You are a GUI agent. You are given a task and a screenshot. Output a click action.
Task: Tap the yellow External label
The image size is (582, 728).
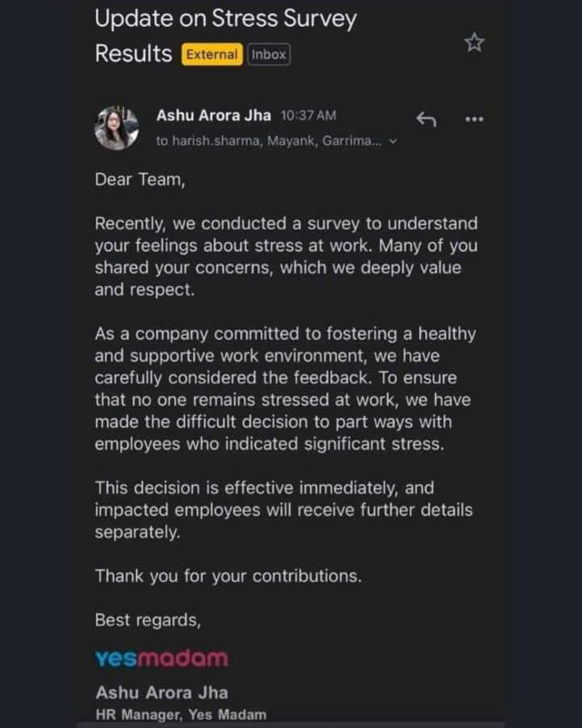pyautogui.click(x=212, y=54)
